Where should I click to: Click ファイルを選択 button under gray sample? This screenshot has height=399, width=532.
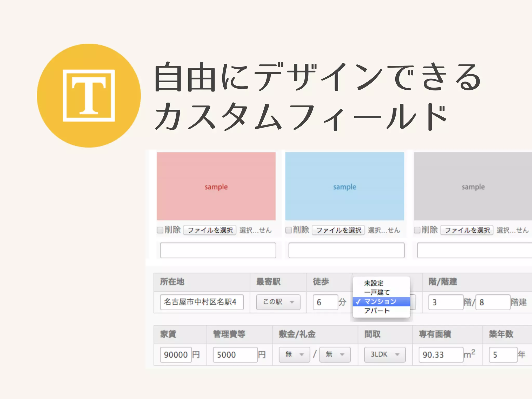[x=467, y=230]
